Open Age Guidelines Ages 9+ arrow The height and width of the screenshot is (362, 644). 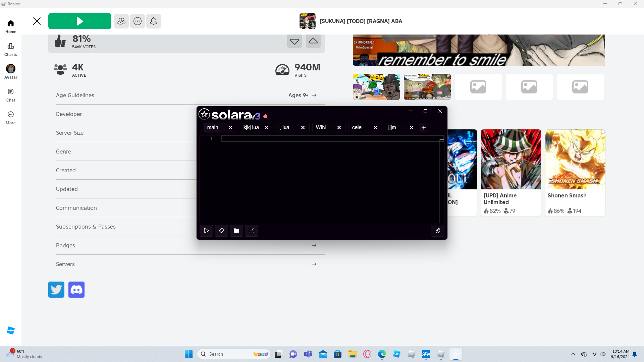[x=314, y=95]
